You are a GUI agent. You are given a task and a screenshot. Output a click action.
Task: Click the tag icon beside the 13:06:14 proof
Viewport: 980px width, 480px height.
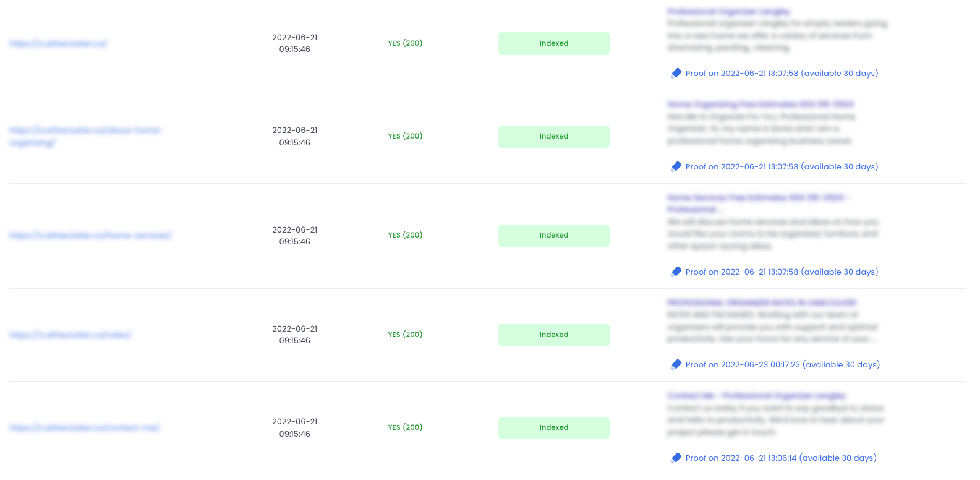pos(676,458)
